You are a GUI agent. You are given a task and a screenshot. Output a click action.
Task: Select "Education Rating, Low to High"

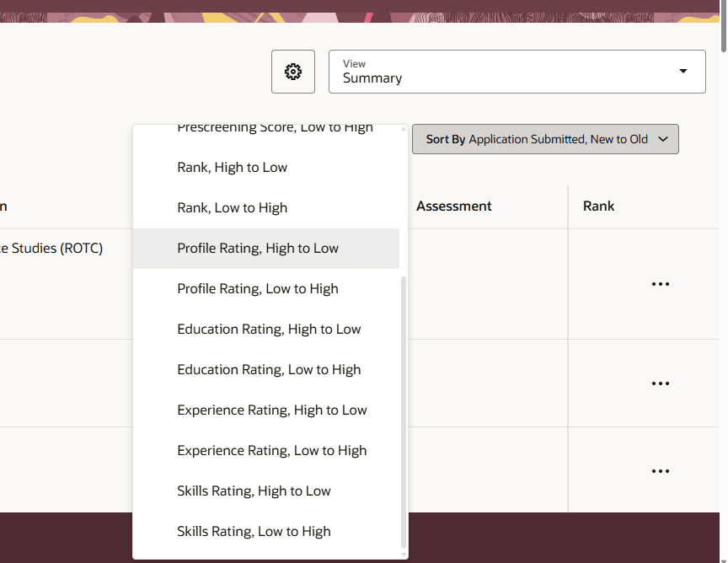click(268, 369)
